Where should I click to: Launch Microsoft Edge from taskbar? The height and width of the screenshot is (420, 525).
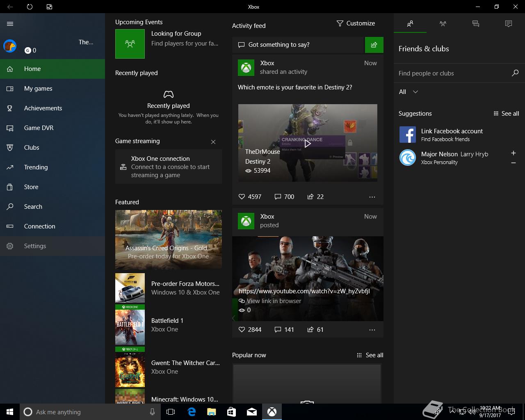[x=192, y=412]
